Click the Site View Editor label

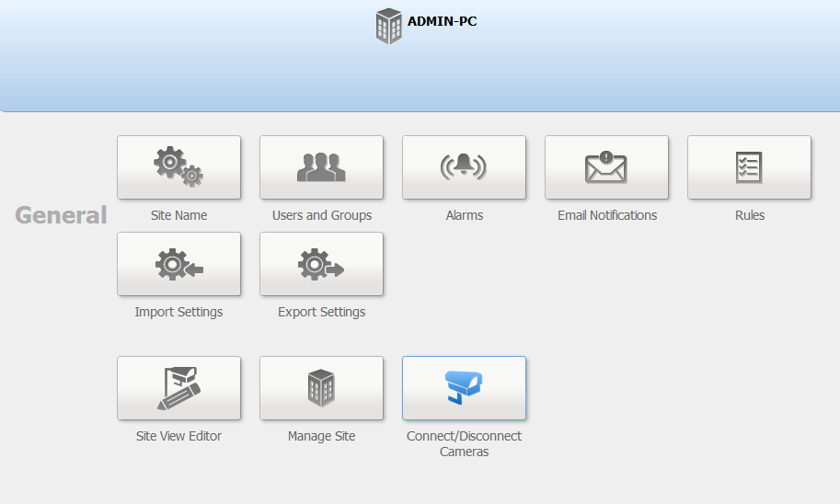178,436
